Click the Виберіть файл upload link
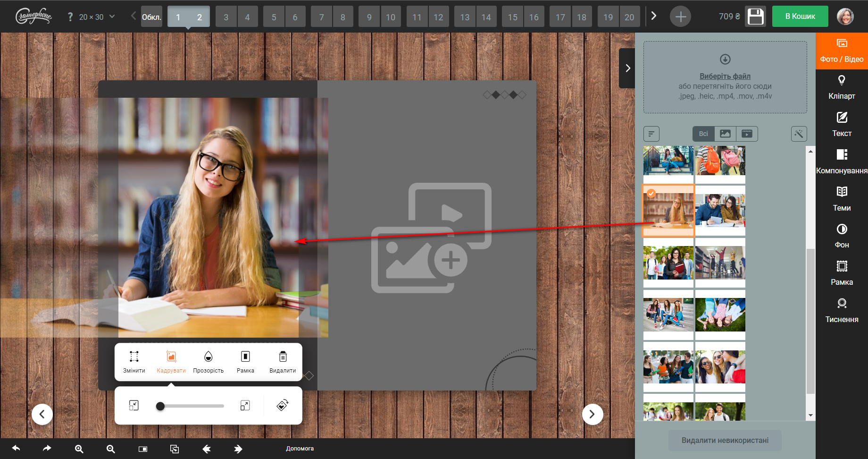868x459 pixels. click(725, 76)
